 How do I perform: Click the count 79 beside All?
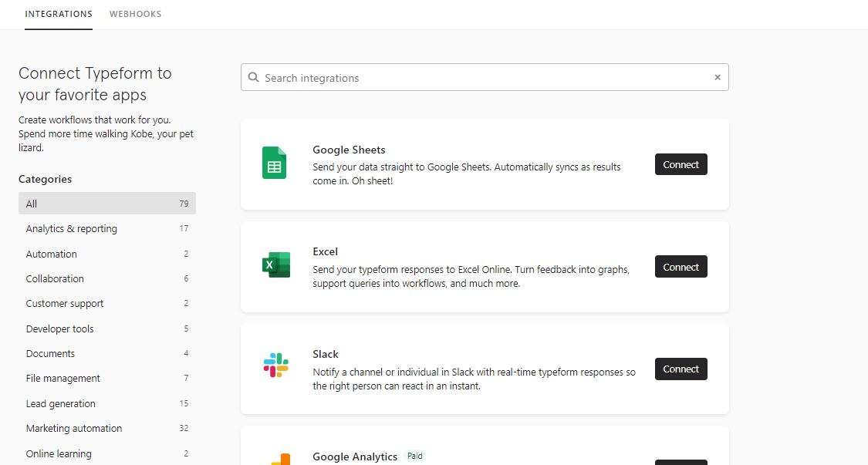pyautogui.click(x=184, y=204)
